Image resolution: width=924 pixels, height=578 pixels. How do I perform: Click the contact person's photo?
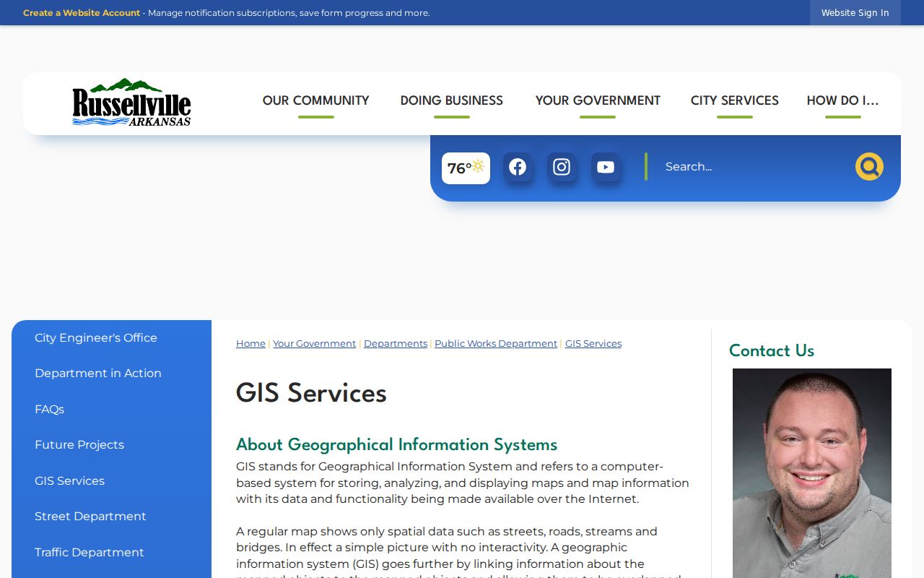pyautogui.click(x=812, y=473)
